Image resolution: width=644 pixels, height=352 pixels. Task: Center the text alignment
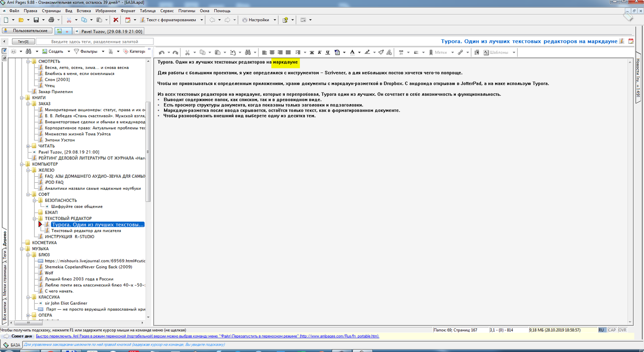[272, 52]
